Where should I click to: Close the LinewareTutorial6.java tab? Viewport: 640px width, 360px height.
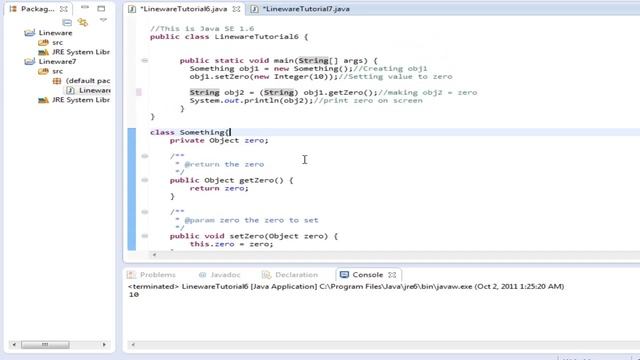point(236,9)
